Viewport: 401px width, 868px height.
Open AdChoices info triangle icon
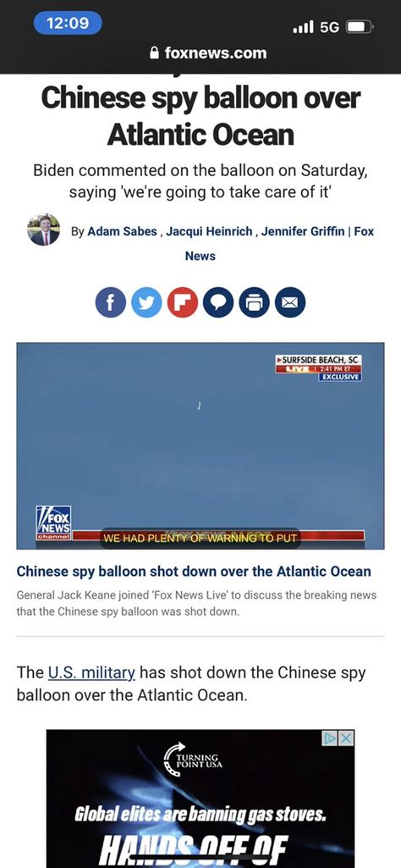point(332,738)
